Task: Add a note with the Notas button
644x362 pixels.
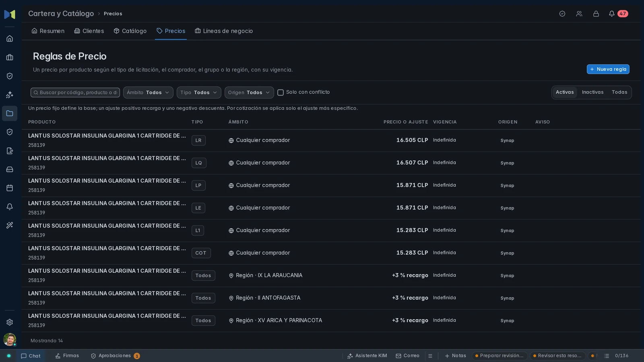Action: pyautogui.click(x=455, y=356)
